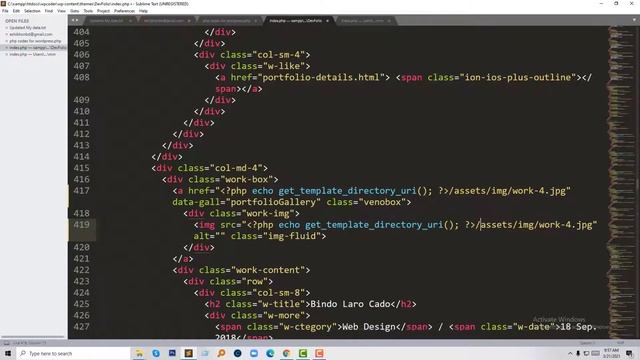Click line number 415 in the gutter
Viewport: 640px width, 360px height.
82,168
